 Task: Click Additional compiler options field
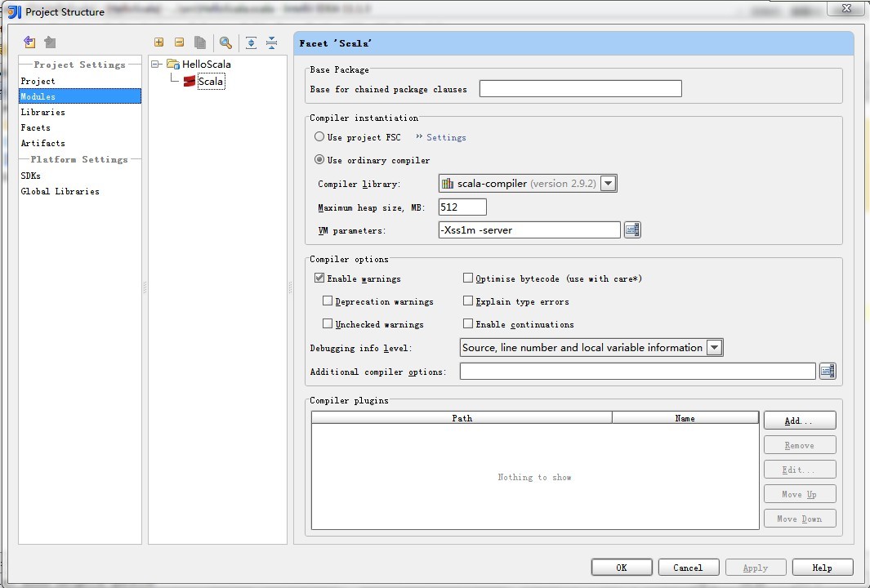click(637, 371)
